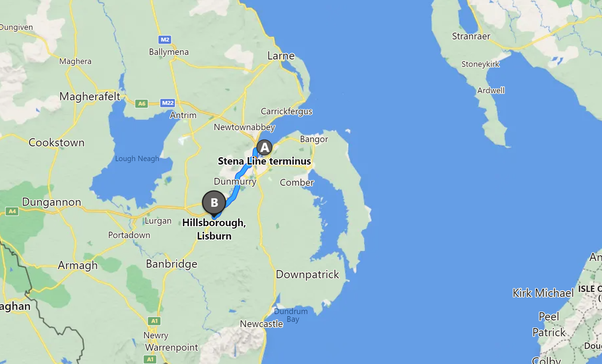This screenshot has height=364, width=602.
Task: Click the Bangor town label
Action: click(x=314, y=139)
